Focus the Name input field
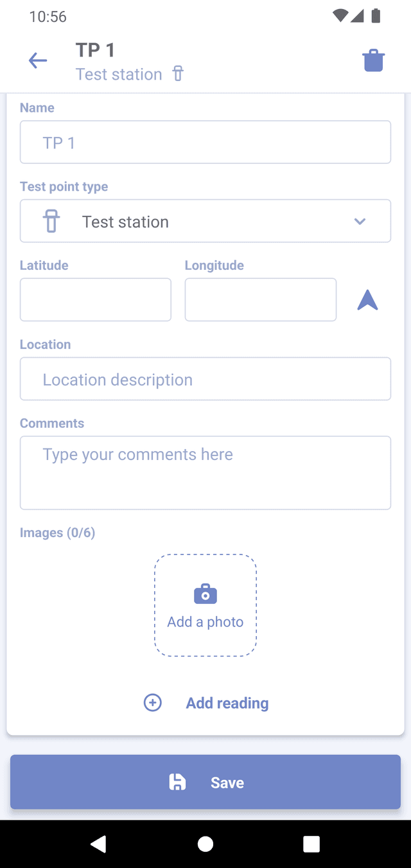Screen dimensions: 411x868 click(x=205, y=142)
